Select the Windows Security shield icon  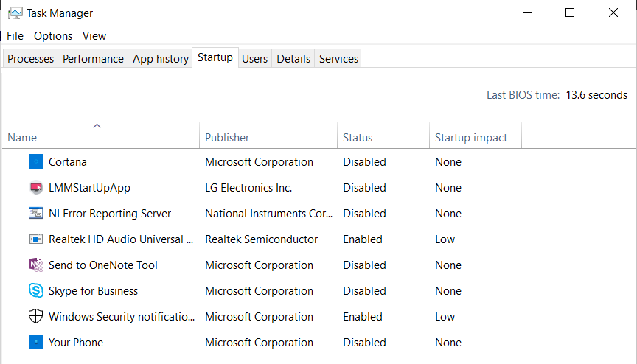pyautogui.click(x=36, y=317)
